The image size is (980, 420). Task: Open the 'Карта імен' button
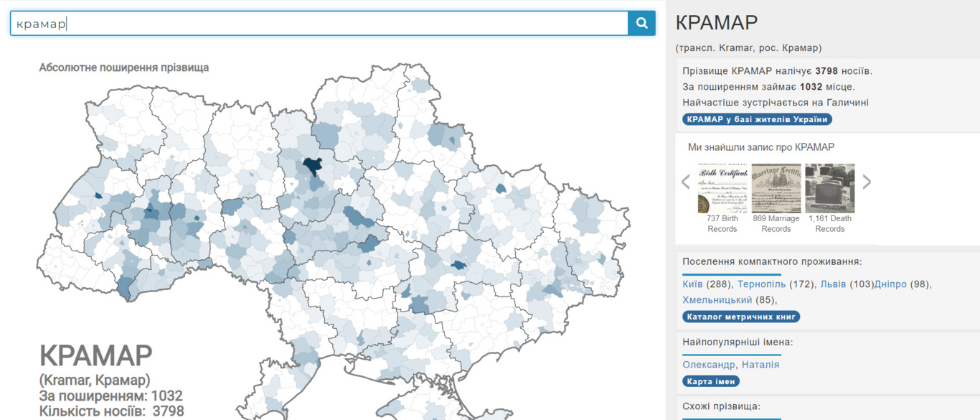coord(711,381)
